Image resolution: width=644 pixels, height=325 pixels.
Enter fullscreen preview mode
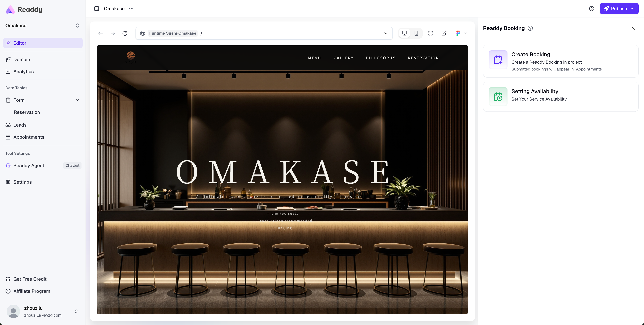click(x=431, y=33)
